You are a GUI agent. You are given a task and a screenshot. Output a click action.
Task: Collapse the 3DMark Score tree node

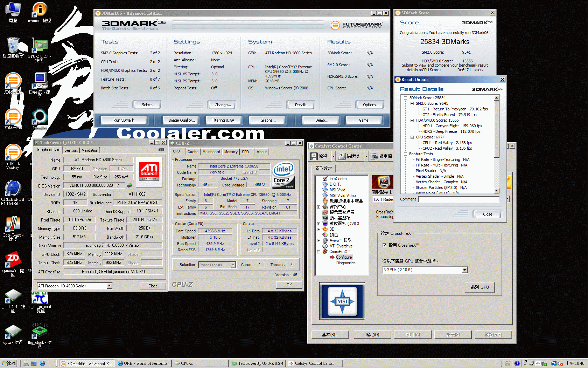406,98
